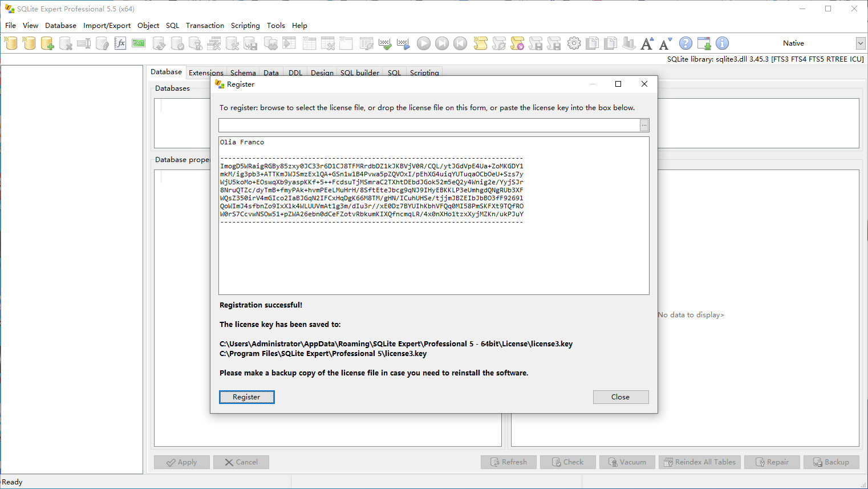The width and height of the screenshot is (868, 489).
Task: Click the ellipsis browse button for license file
Action: pyautogui.click(x=644, y=125)
